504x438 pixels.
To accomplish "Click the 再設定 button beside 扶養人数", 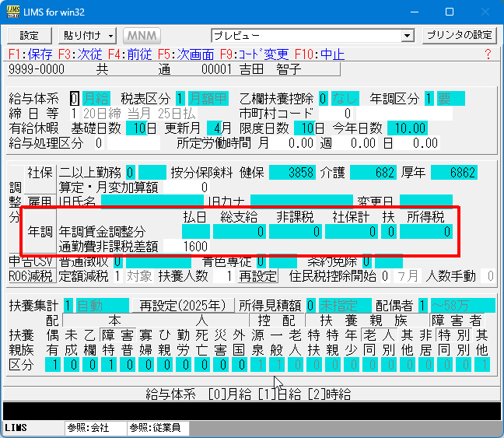I will tap(257, 276).
